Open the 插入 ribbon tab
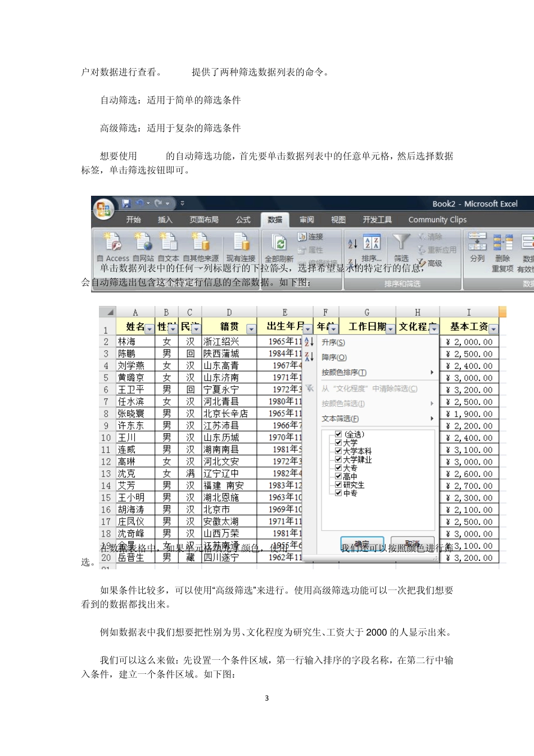Viewport: 534px width, 756px height. (165, 219)
